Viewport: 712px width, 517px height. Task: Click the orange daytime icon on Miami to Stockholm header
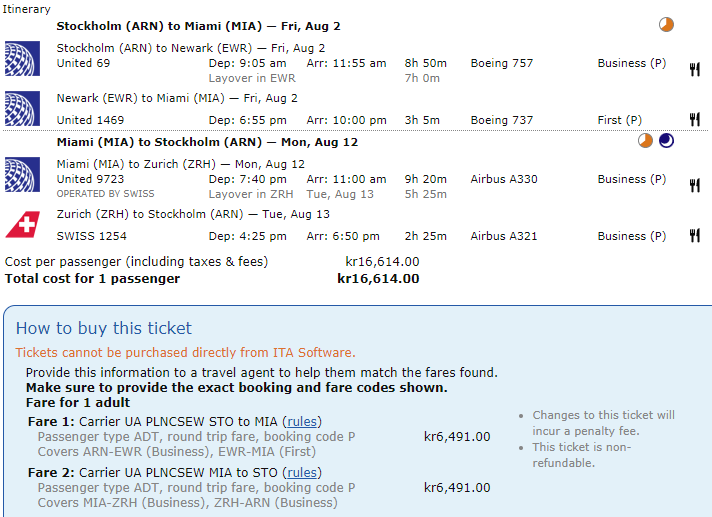click(646, 141)
